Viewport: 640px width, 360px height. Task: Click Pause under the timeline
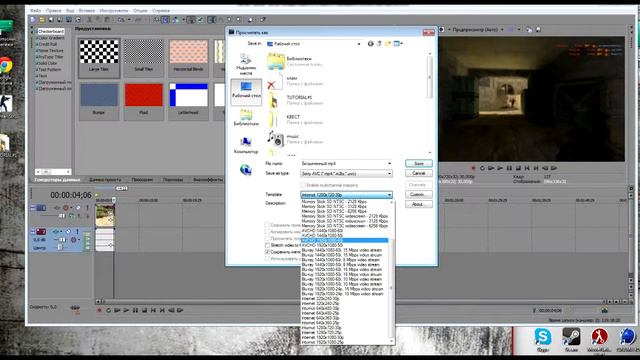(135, 311)
